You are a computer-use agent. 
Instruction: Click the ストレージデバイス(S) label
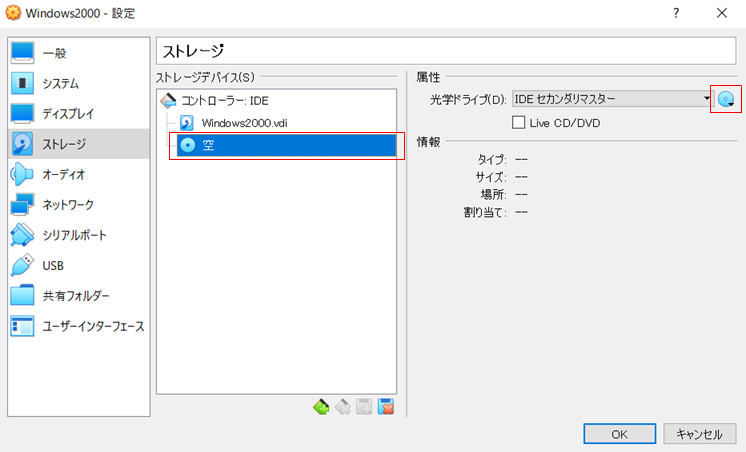(206, 77)
